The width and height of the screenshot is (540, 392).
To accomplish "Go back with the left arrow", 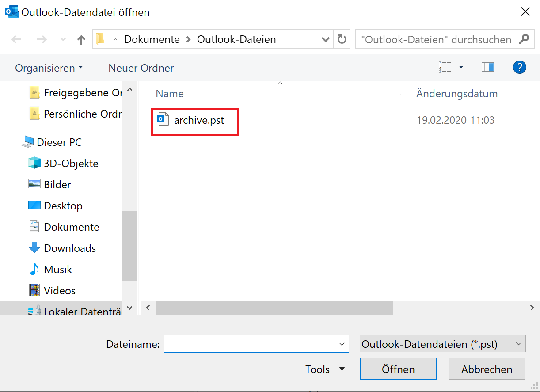I will coord(16,40).
